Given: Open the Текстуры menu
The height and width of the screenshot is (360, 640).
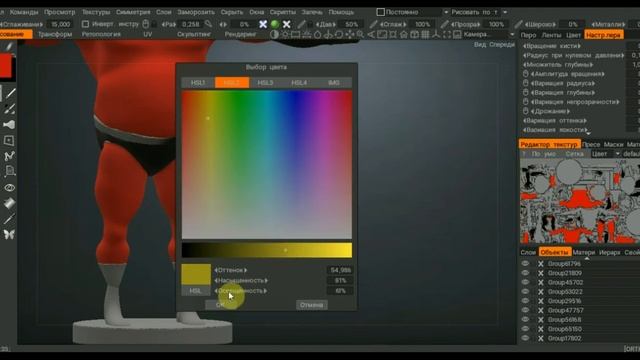Looking at the screenshot, I should coord(96,12).
